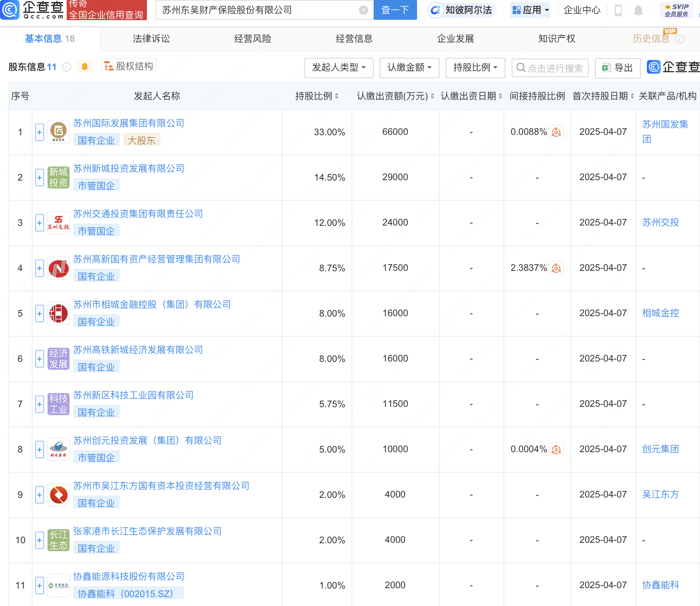Expand row for 苏州国际发展集团有限公司

(40, 132)
